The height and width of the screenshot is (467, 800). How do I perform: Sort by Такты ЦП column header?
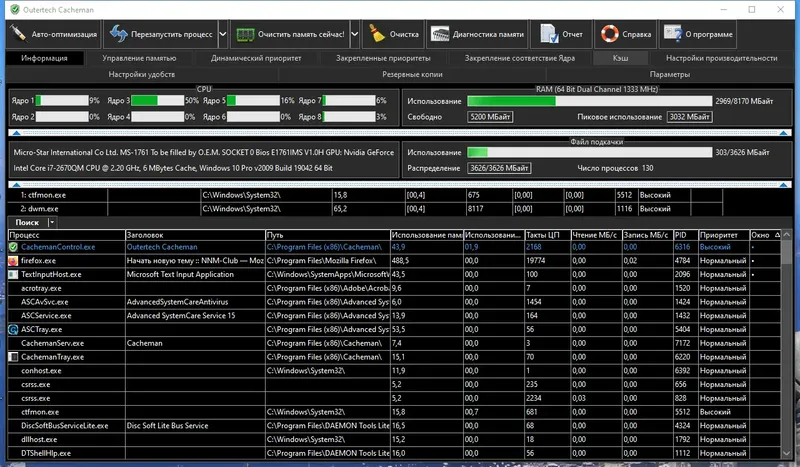[x=547, y=235]
